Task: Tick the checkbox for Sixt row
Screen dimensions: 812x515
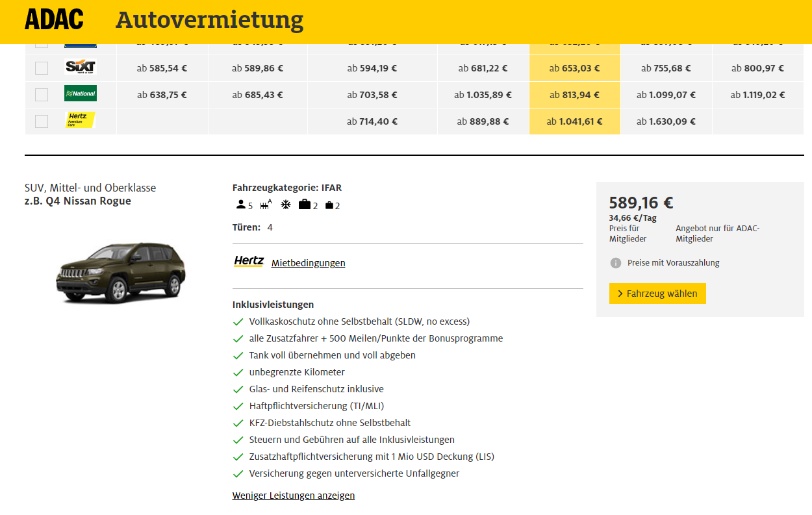Action: [42, 68]
